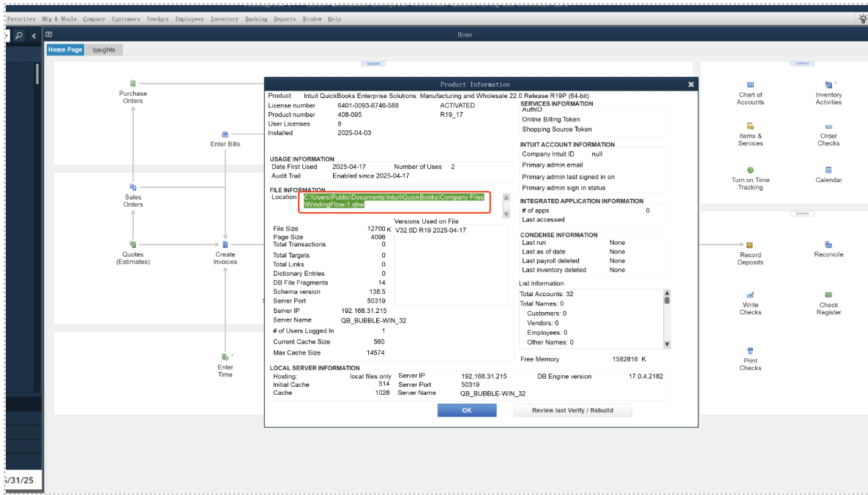Open the Company menu
Screen dimensions: 868x495
point(94,19)
